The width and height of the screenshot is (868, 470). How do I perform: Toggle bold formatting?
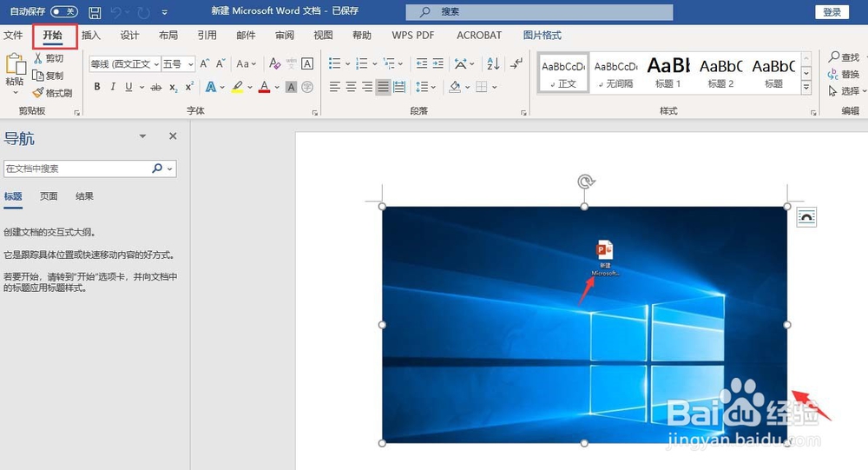97,87
